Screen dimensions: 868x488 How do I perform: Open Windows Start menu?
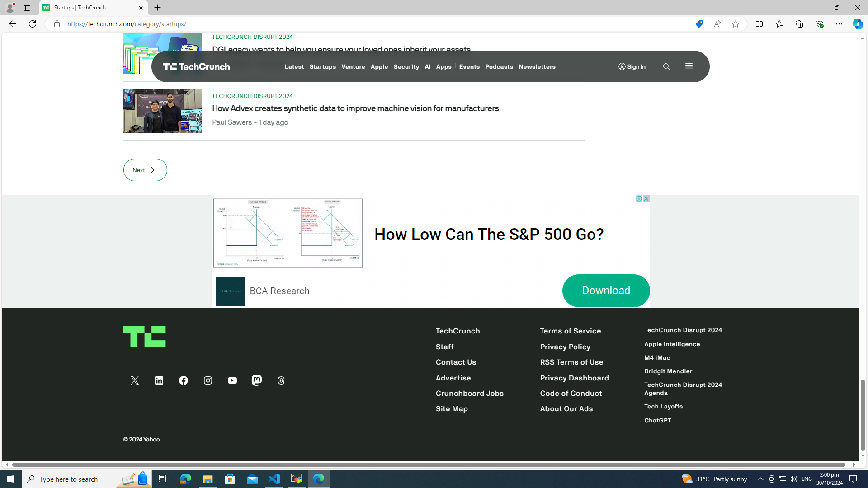[x=11, y=479]
